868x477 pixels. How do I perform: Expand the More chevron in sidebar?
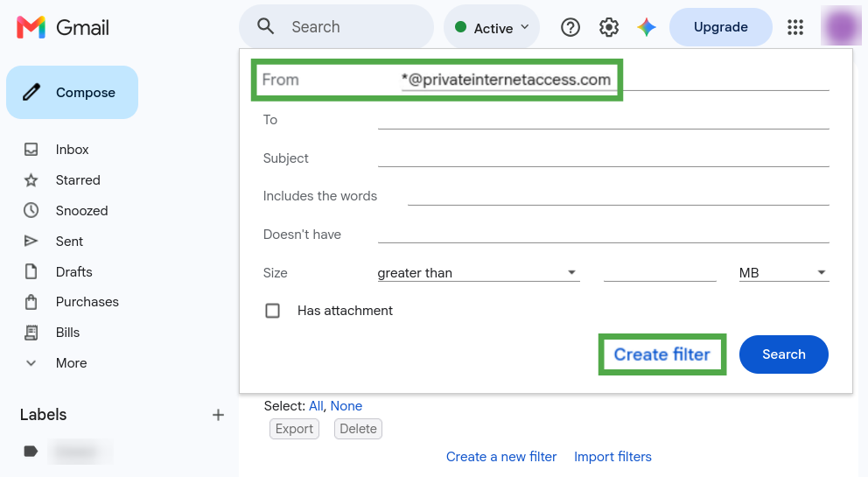pos(31,363)
